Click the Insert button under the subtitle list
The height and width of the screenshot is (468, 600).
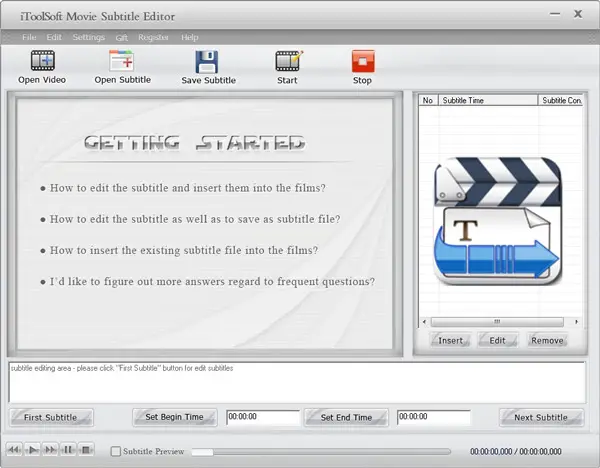450,340
